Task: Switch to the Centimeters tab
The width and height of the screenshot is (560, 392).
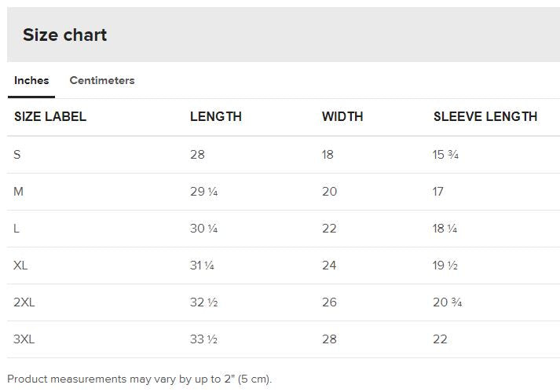Action: [x=102, y=80]
